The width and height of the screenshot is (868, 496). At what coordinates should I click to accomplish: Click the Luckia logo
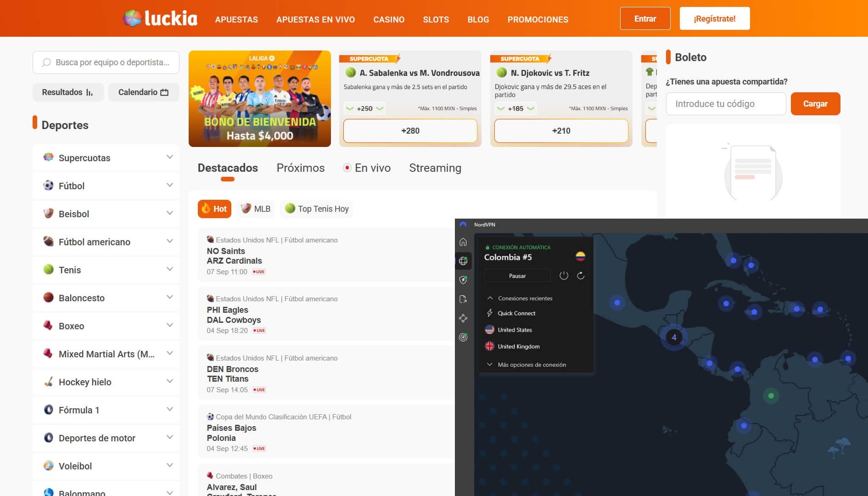[x=160, y=19]
